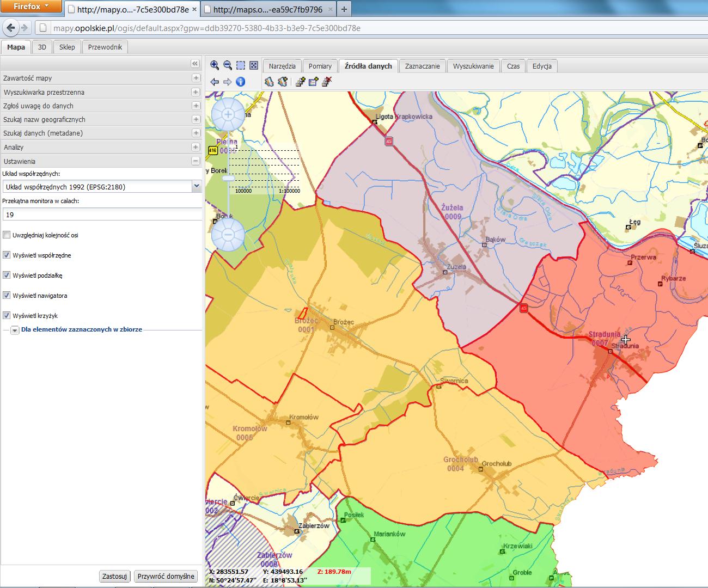Click the navigator zoom-out minus wheel
708x588 pixels.
coord(228,235)
